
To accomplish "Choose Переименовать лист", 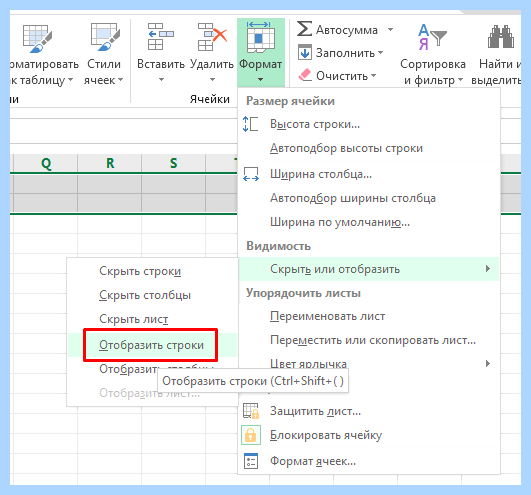I will click(x=369, y=316).
